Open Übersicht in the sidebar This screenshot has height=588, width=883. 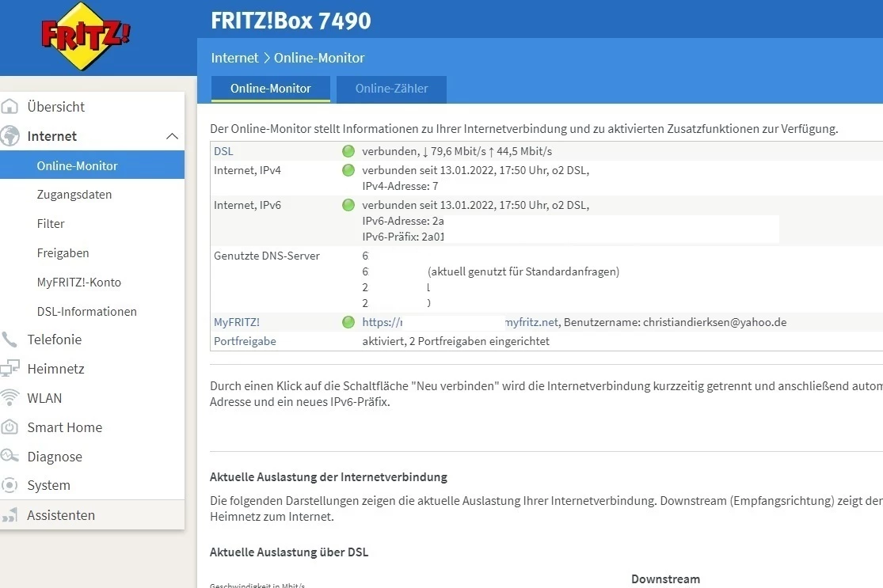click(x=55, y=106)
